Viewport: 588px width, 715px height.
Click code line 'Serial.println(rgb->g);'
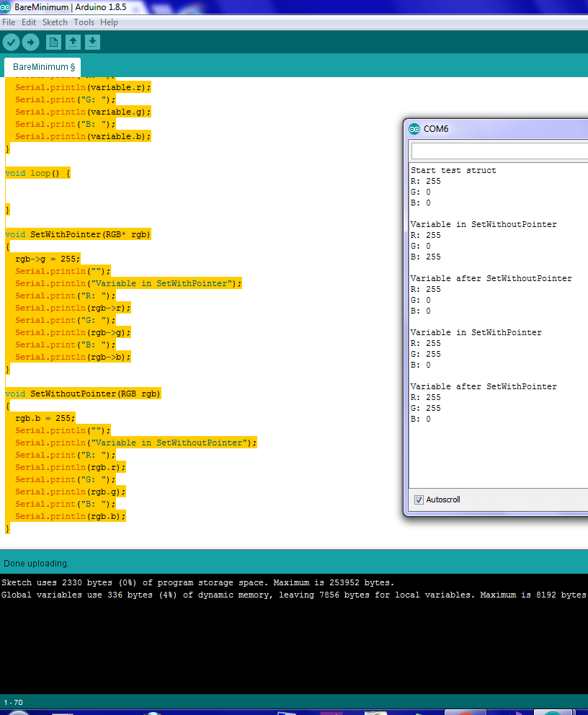73,332
